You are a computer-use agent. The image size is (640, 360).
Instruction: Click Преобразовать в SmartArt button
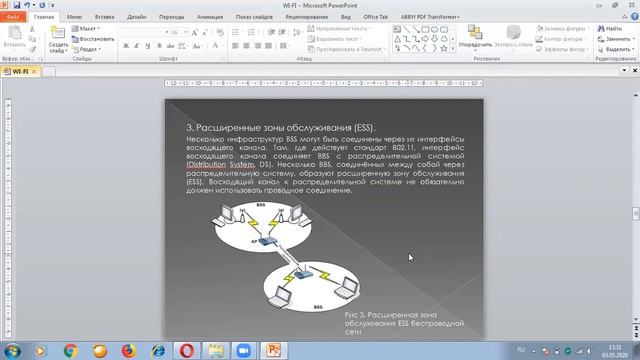pos(345,49)
